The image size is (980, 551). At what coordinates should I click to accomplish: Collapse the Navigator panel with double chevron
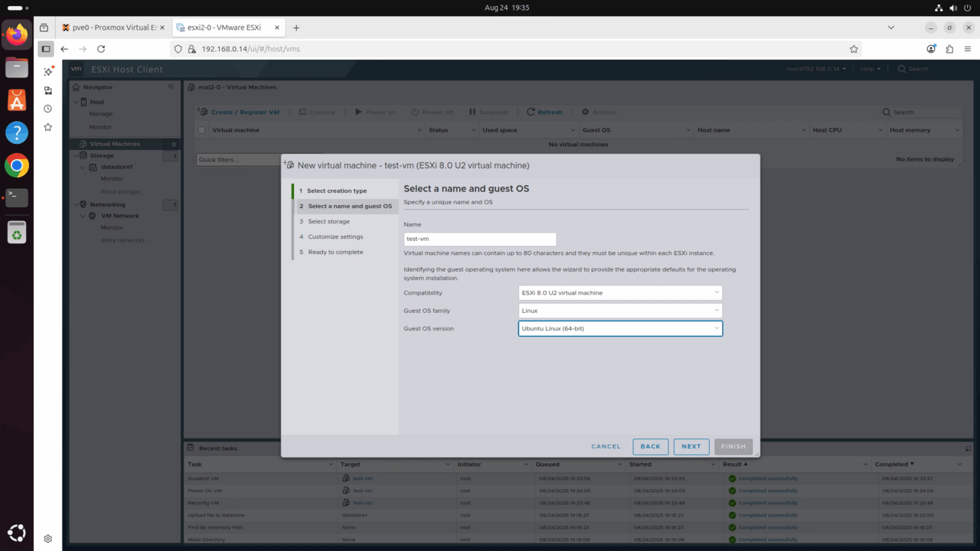coord(171,86)
